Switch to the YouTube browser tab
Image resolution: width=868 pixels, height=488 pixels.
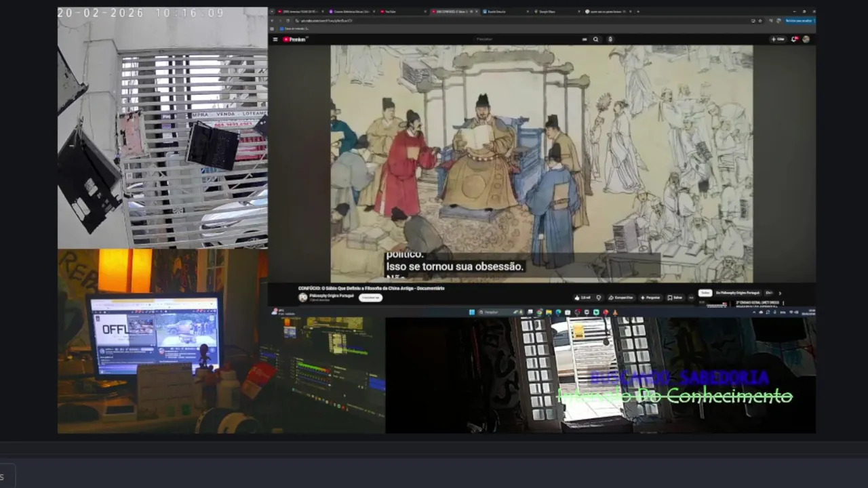point(403,12)
